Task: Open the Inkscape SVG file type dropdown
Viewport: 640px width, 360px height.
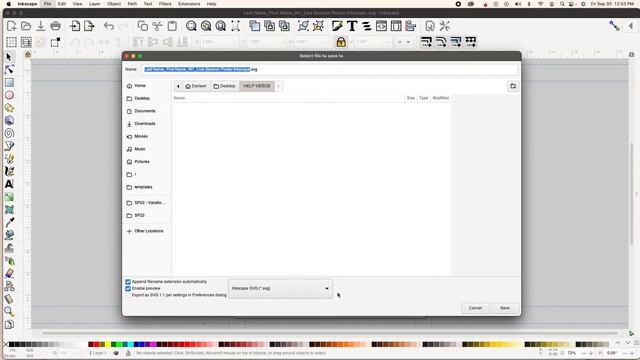Action: coord(280,289)
